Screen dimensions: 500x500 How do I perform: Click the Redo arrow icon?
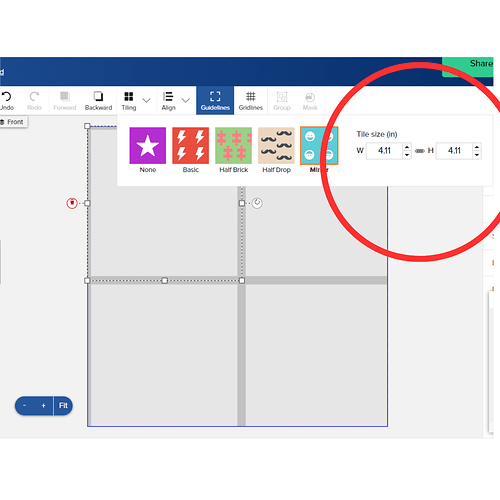tap(34, 97)
